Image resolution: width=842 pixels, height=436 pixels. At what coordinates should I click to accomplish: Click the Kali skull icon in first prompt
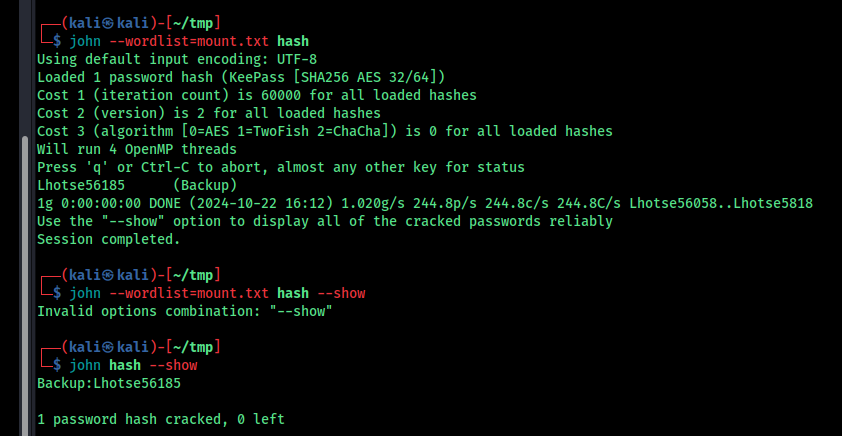tap(108, 23)
